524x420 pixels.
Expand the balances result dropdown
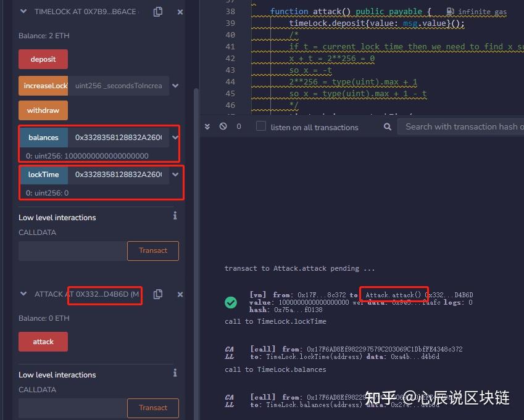(x=176, y=137)
